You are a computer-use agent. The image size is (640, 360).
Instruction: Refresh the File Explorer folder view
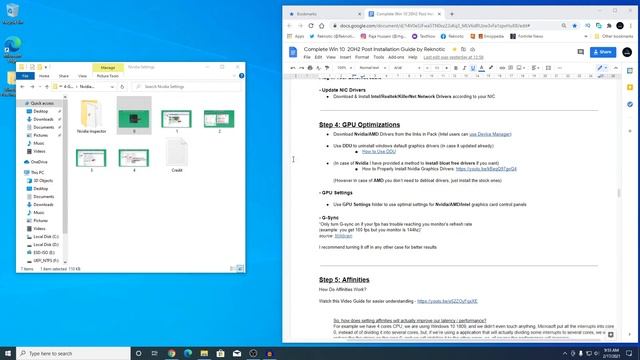pyautogui.click(x=122, y=87)
